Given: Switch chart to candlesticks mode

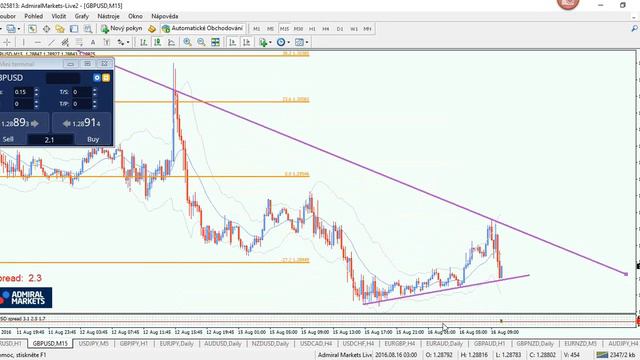Looking at the screenshot, I should pos(158,42).
